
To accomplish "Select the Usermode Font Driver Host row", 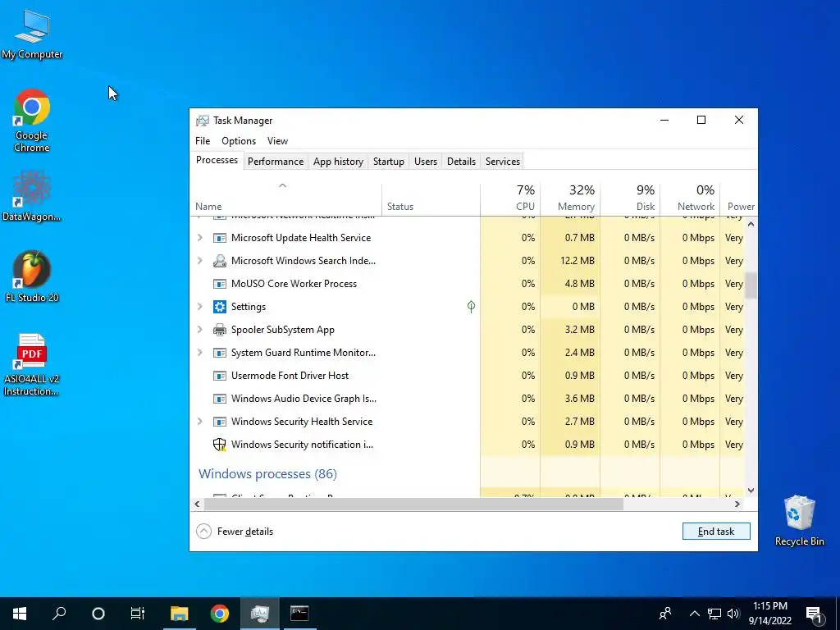I will 467,376.
